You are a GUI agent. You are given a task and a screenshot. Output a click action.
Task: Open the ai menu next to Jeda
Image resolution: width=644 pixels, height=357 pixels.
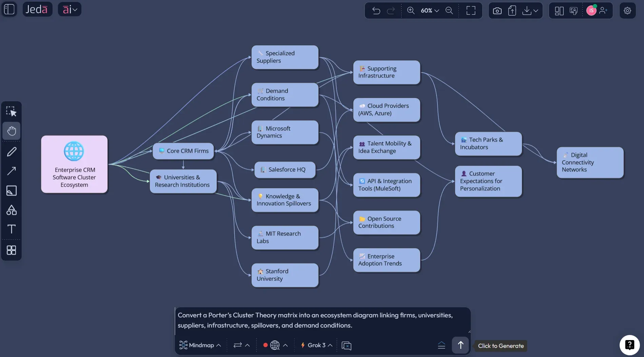coord(70,9)
